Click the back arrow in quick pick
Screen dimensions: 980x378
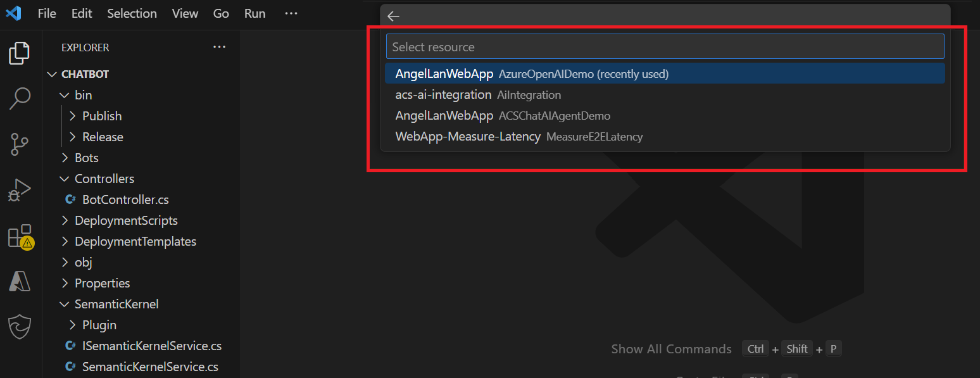[393, 16]
